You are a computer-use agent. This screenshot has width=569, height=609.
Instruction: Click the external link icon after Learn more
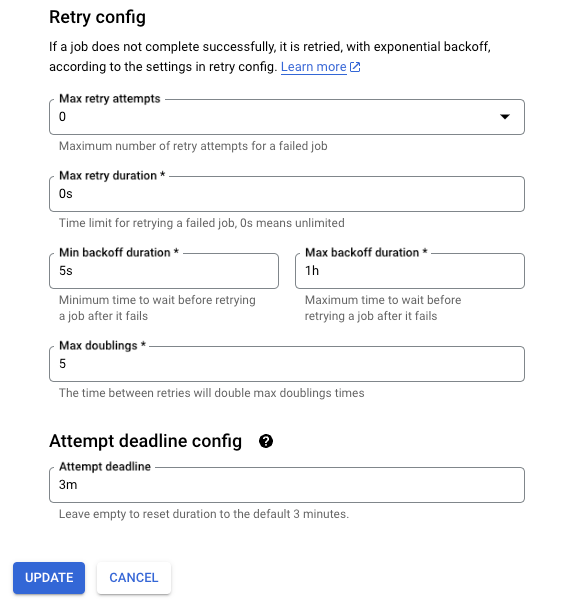[355, 67]
